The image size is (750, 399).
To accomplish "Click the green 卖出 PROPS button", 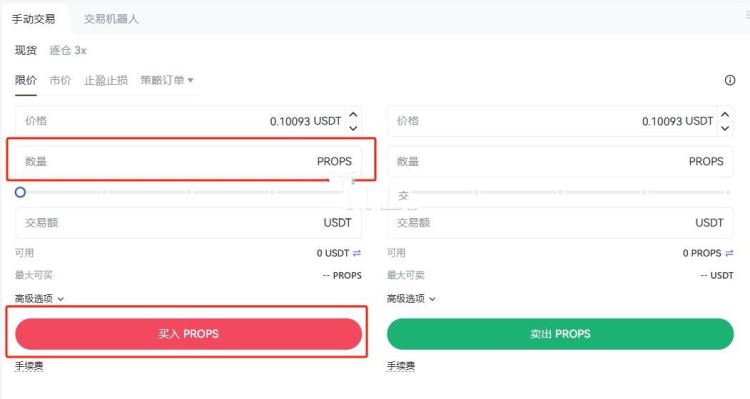I will point(560,334).
